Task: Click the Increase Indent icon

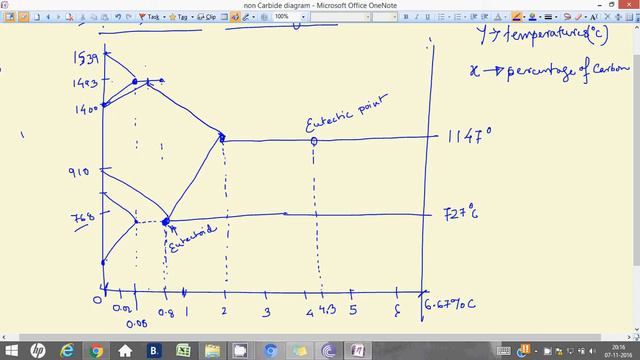Action: [484, 17]
